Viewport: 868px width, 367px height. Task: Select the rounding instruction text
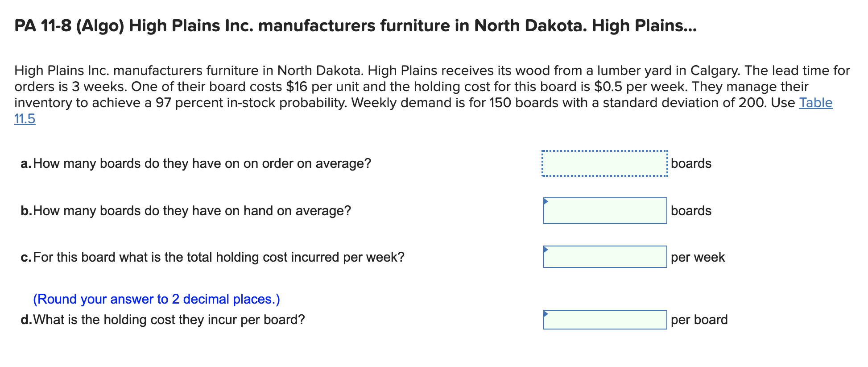[x=155, y=299]
